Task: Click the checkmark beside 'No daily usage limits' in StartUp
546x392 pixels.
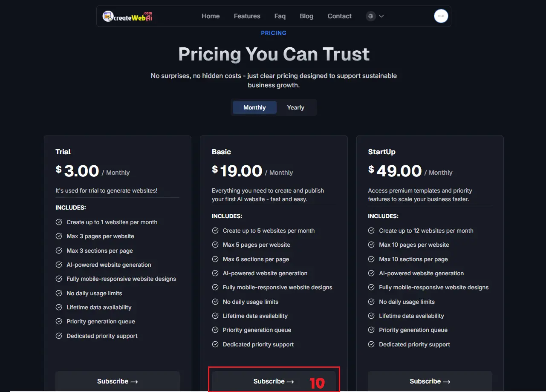Action: click(x=371, y=302)
